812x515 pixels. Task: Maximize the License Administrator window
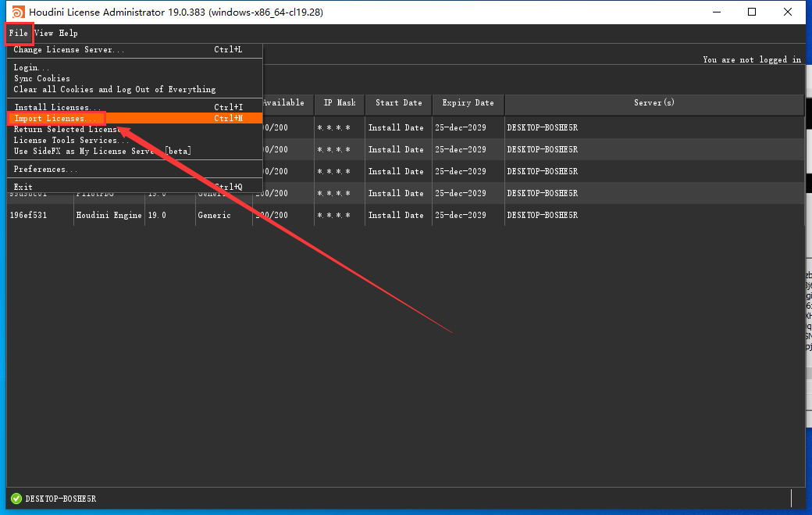752,13
